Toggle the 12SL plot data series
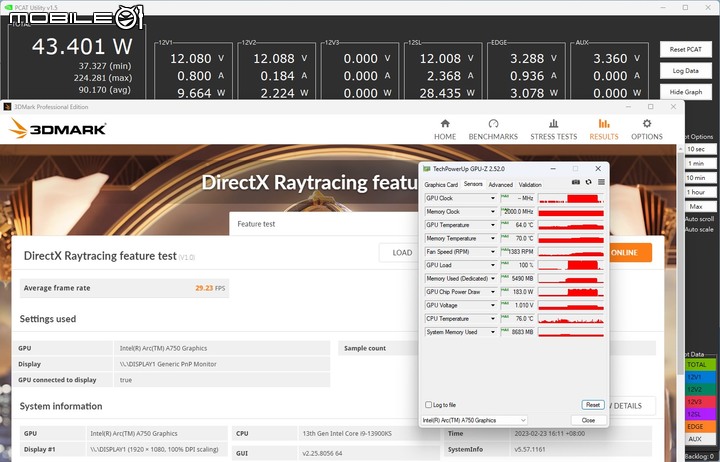720x462 pixels. [x=700, y=414]
